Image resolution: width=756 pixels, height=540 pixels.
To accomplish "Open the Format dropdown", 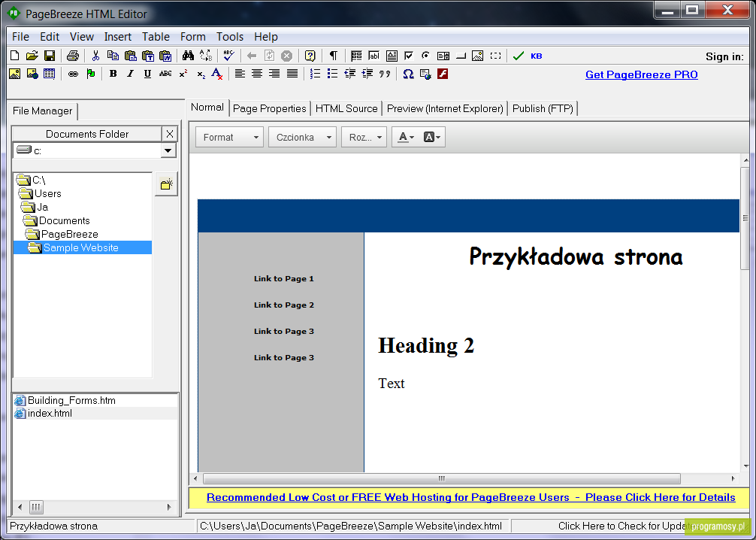I will point(229,137).
